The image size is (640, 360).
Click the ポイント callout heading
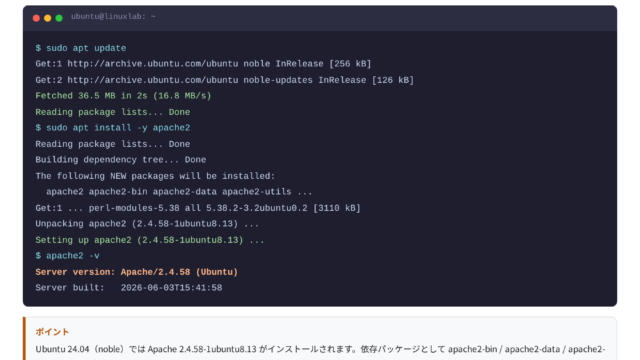coord(52,332)
